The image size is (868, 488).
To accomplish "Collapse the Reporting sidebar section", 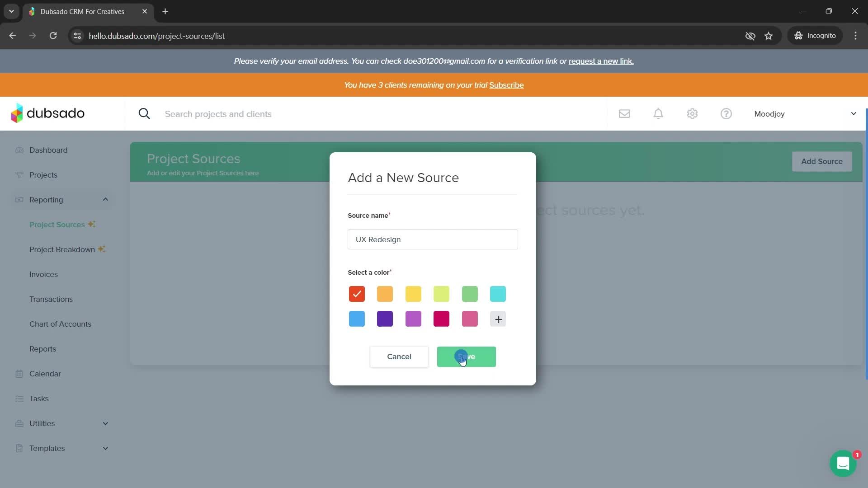I will (105, 200).
